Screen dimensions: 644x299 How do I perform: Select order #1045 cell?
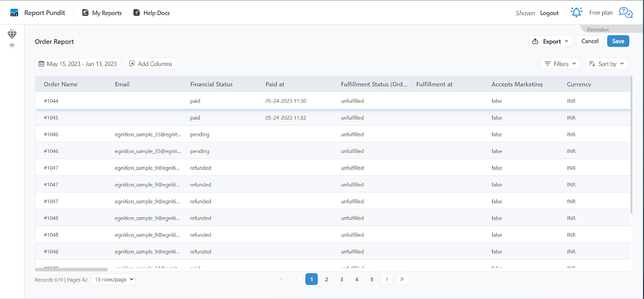51,118
